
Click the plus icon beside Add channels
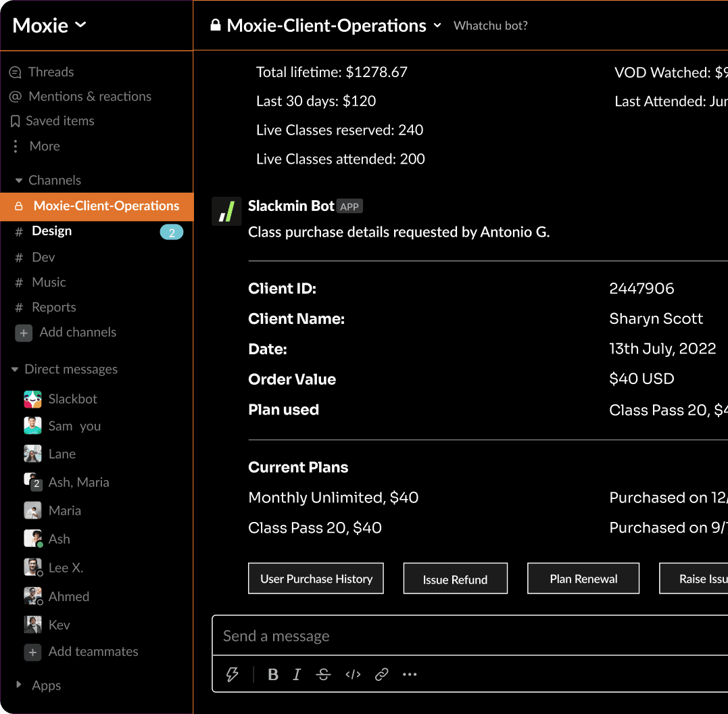coord(24,333)
